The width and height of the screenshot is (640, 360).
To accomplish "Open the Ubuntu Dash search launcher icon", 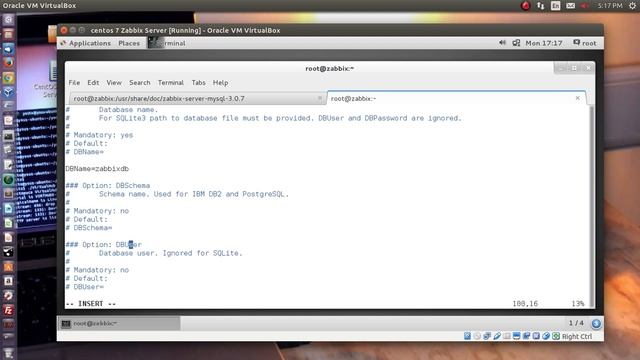I will pos(9,19).
